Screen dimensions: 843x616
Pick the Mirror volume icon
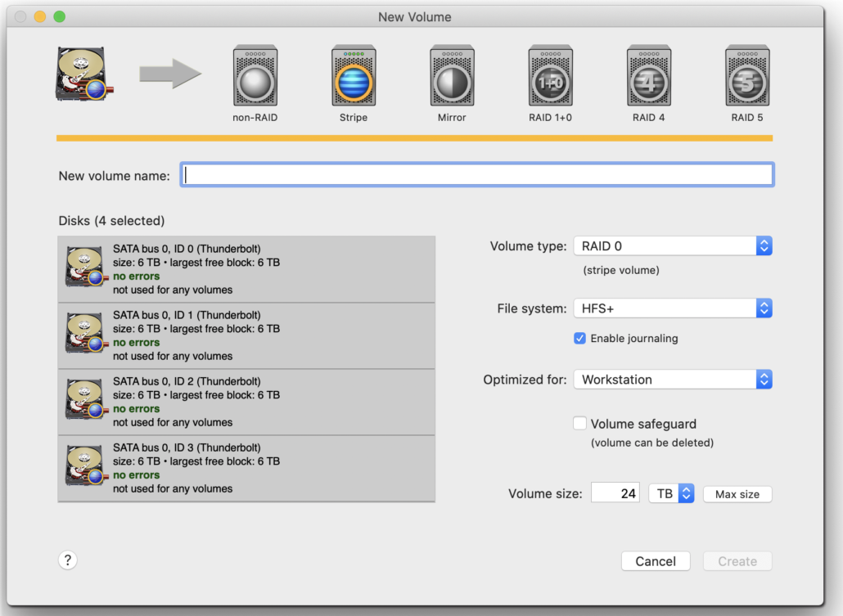coord(452,77)
